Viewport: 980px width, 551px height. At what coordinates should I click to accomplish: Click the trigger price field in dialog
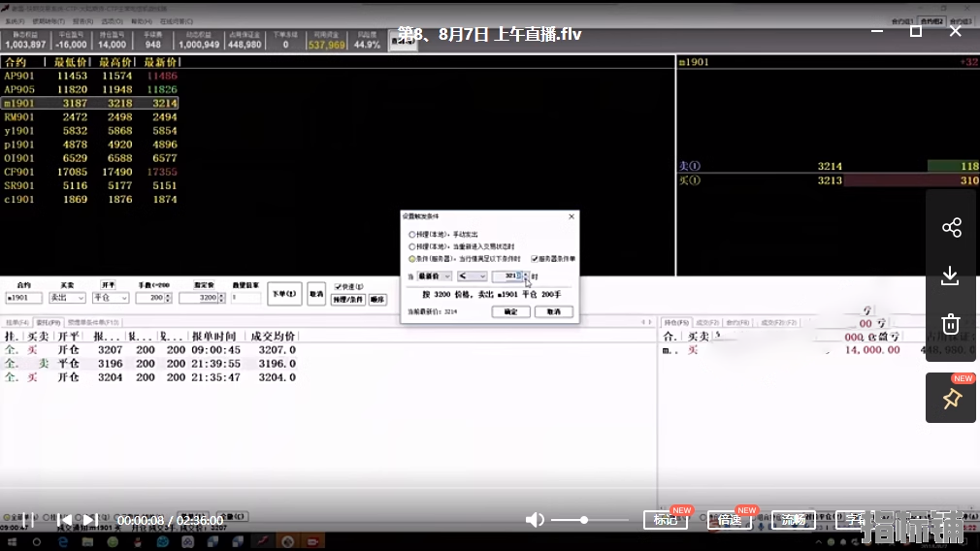point(507,276)
